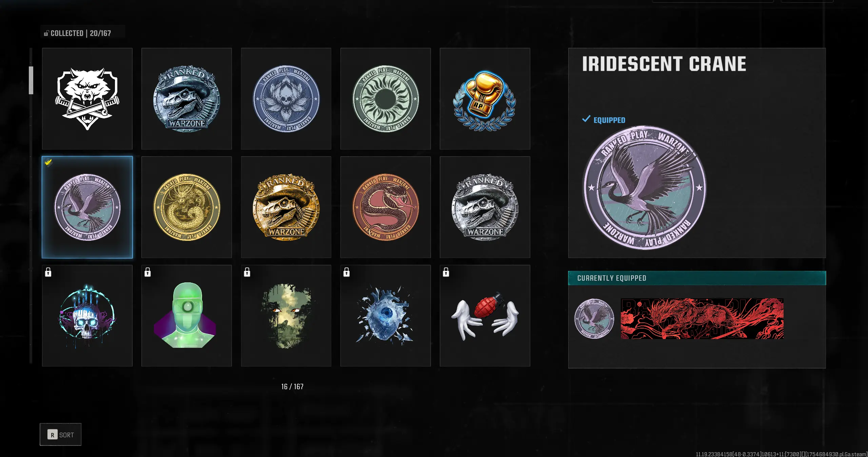Choose the locked jungle face emblem
This screenshot has width=868, height=457.
(x=286, y=316)
